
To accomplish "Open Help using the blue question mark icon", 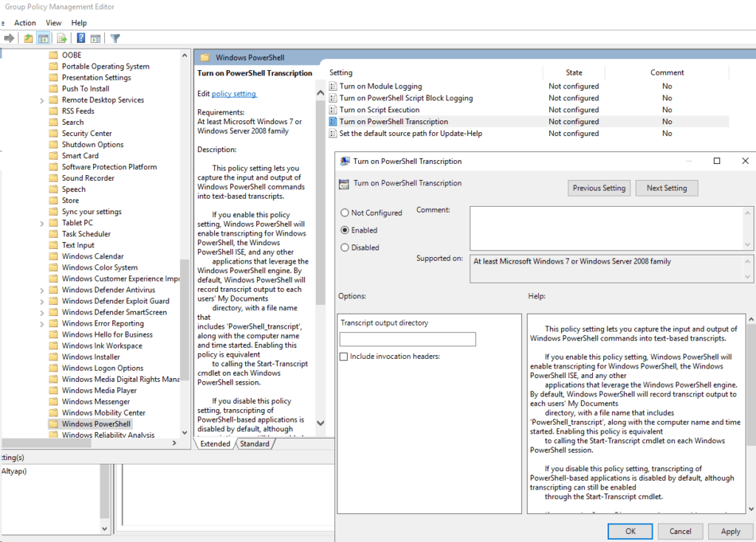I will click(x=81, y=38).
